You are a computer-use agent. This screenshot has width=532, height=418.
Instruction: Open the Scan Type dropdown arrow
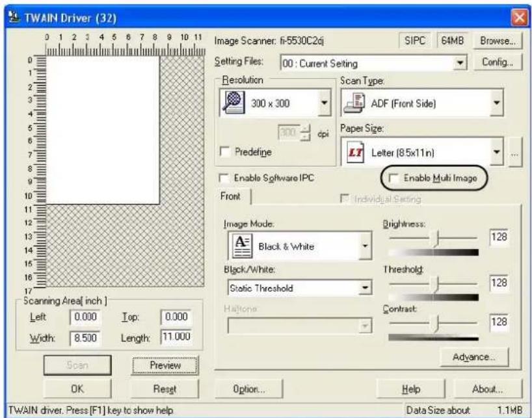click(496, 103)
